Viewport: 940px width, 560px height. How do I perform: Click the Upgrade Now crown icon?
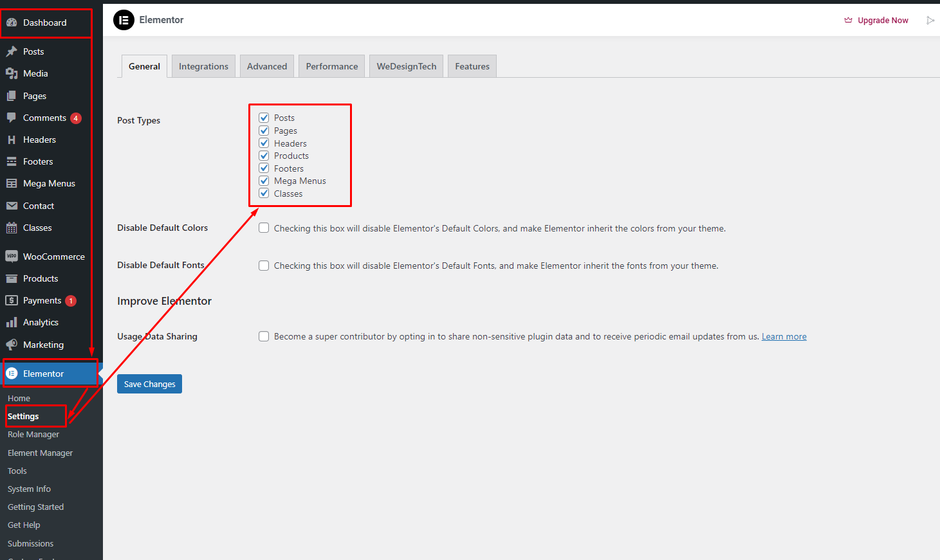coord(848,20)
